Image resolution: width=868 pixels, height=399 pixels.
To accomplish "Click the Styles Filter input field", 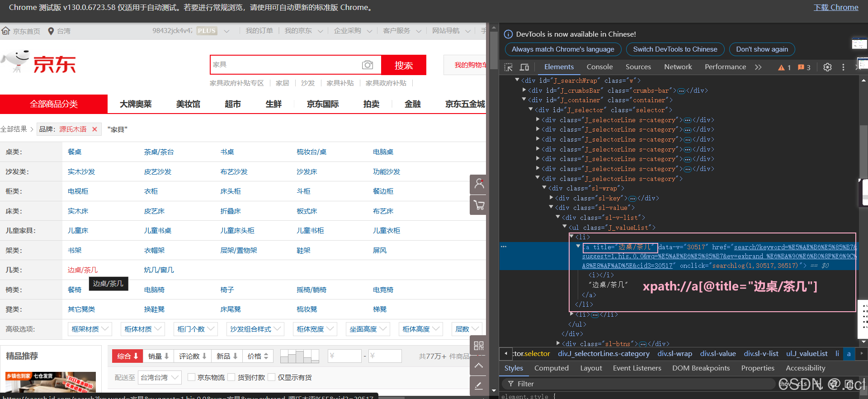I will point(639,384).
